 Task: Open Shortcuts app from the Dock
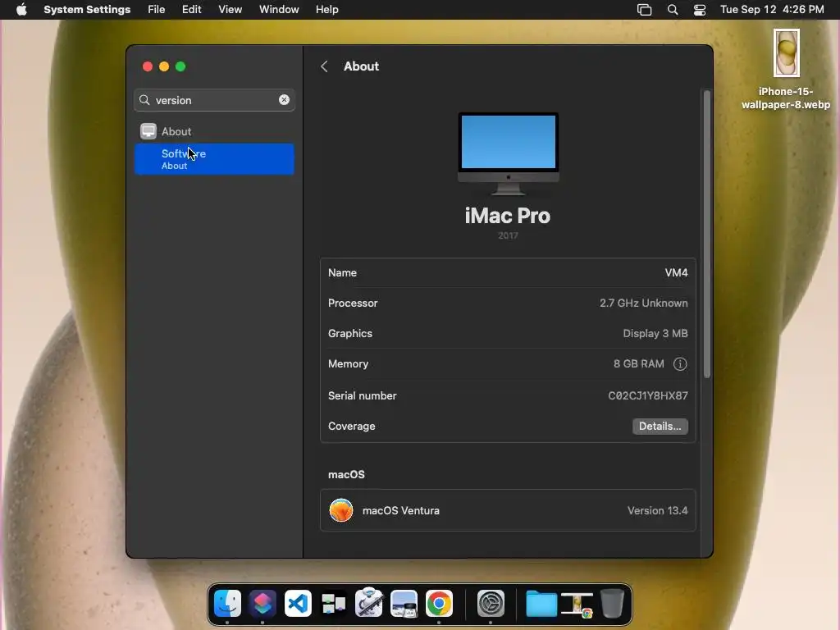[x=262, y=603]
